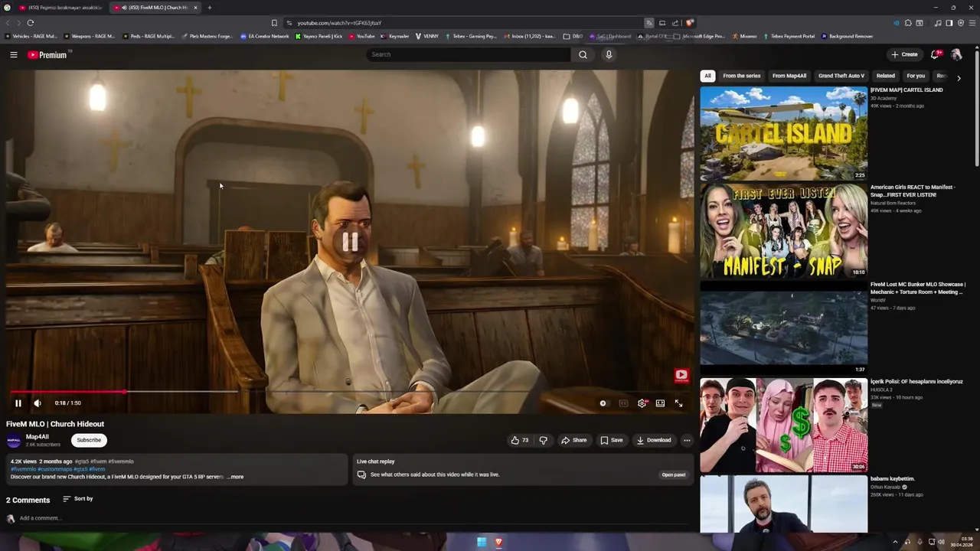The width and height of the screenshot is (980, 551).
Task: Bookmark this page with the address bar icon
Action: pyautogui.click(x=274, y=23)
